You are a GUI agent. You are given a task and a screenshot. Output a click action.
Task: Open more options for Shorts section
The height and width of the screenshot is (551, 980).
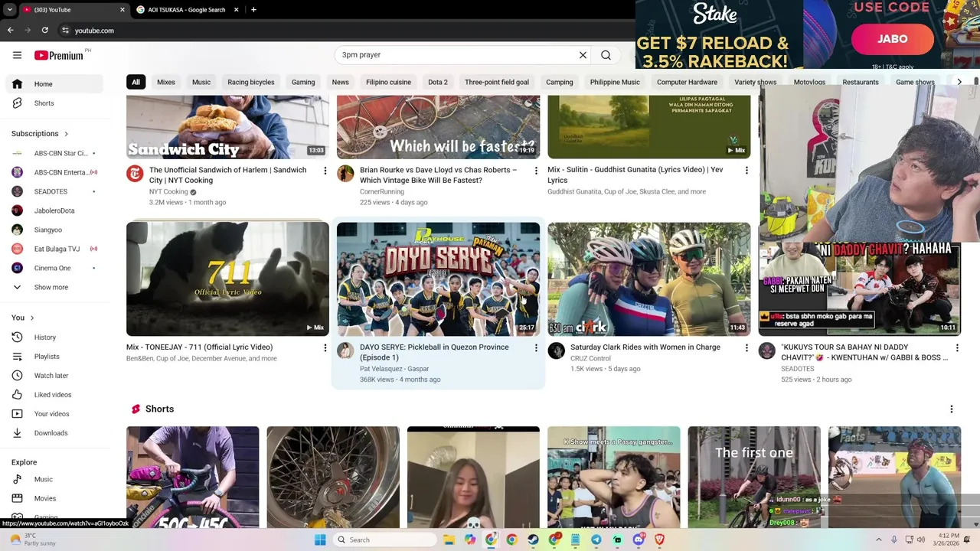952,409
